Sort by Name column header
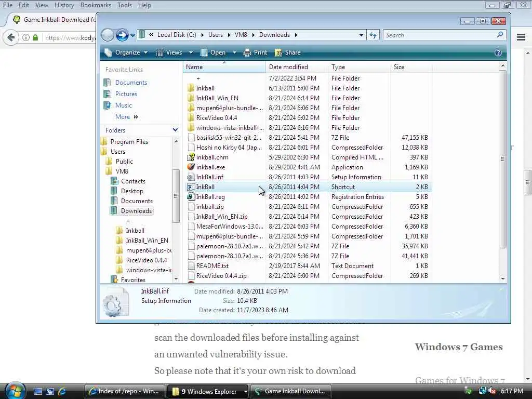532x399 pixels. pos(224,67)
